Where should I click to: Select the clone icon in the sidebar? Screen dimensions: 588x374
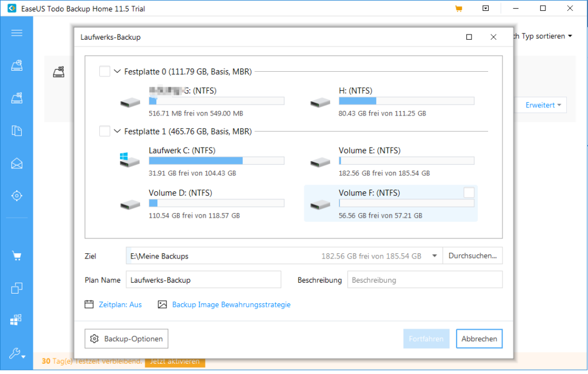coord(17,288)
